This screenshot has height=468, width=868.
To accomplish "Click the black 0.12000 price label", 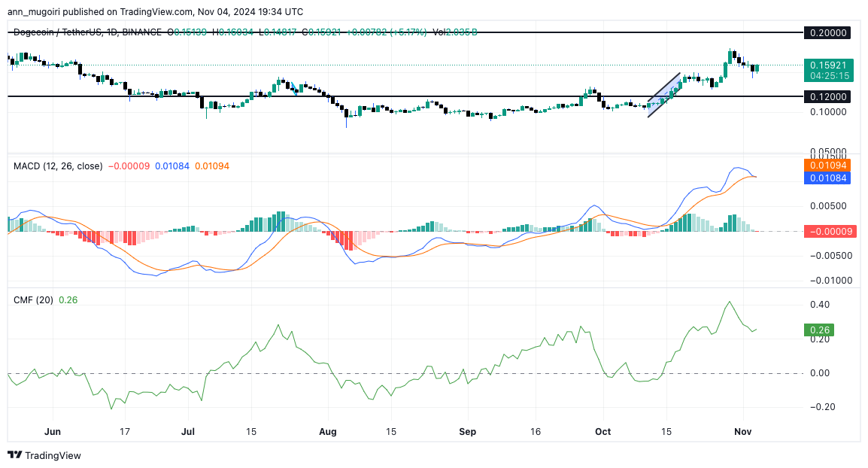I will pos(827,96).
